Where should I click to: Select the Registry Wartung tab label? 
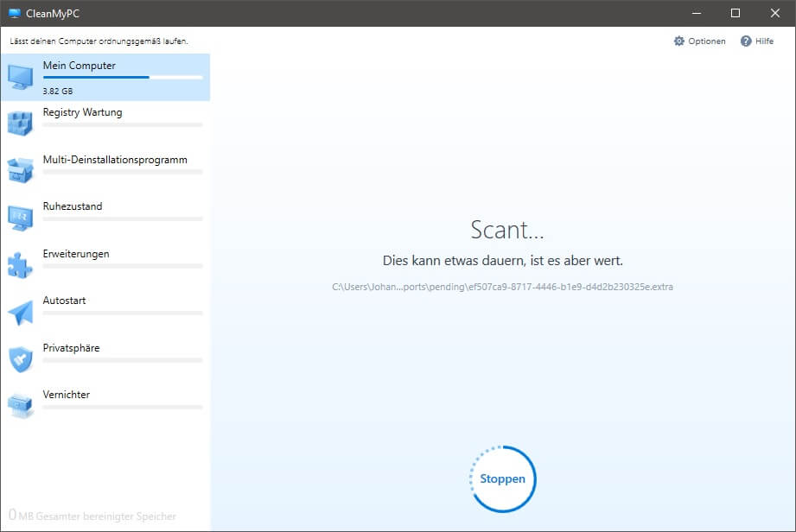coord(82,112)
